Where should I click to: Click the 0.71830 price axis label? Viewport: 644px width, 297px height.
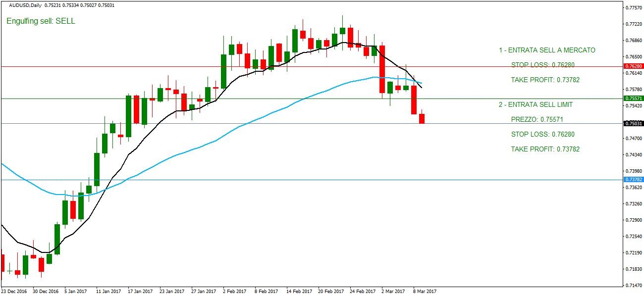[634, 269]
